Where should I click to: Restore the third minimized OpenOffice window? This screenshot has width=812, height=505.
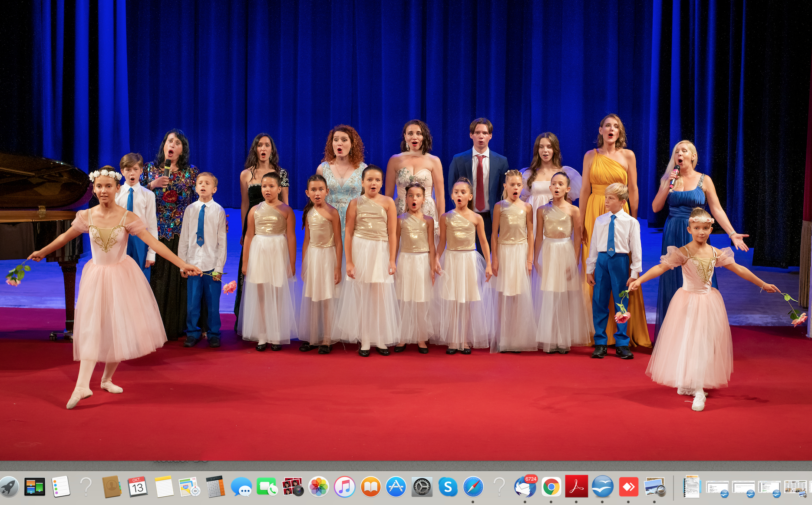[769, 488]
